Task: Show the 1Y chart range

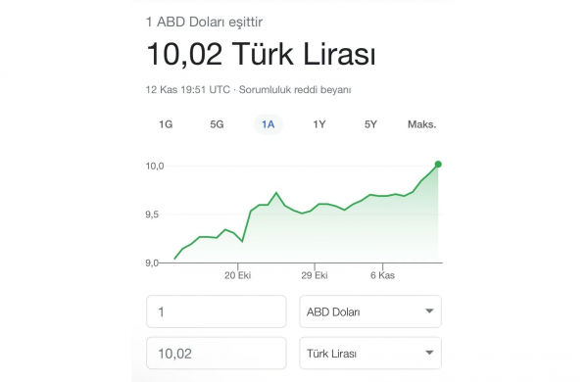Action: tap(319, 124)
